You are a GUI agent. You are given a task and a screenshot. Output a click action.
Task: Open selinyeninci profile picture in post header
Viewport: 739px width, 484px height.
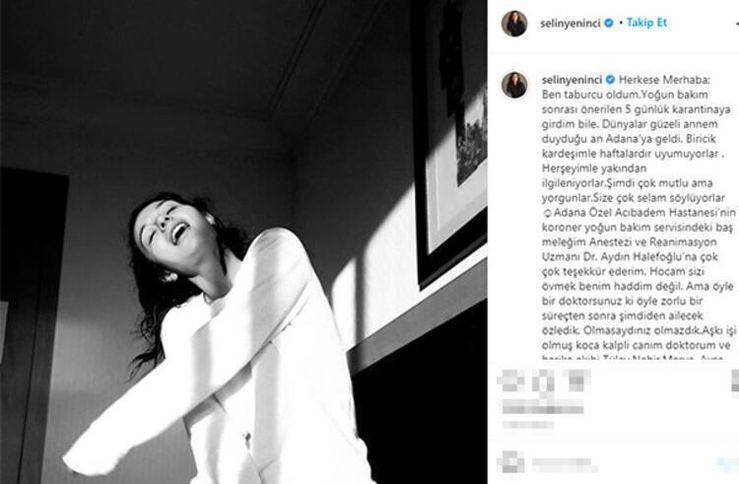click(x=514, y=23)
